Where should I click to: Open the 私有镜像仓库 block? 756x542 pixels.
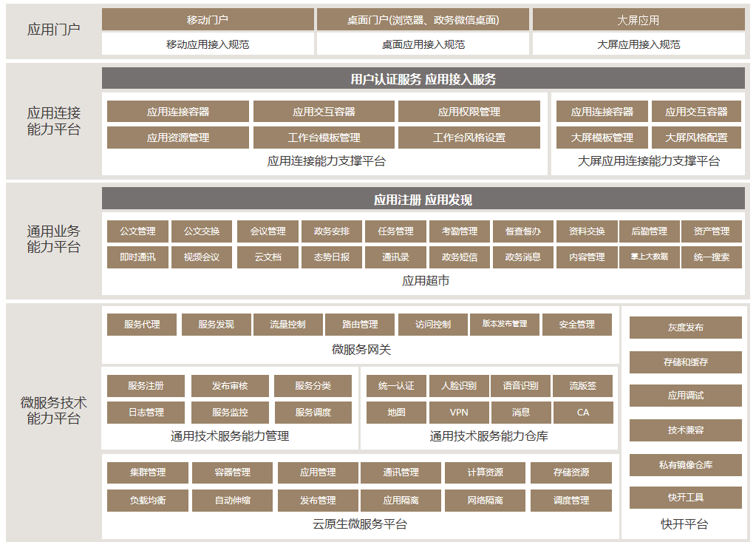(x=685, y=465)
